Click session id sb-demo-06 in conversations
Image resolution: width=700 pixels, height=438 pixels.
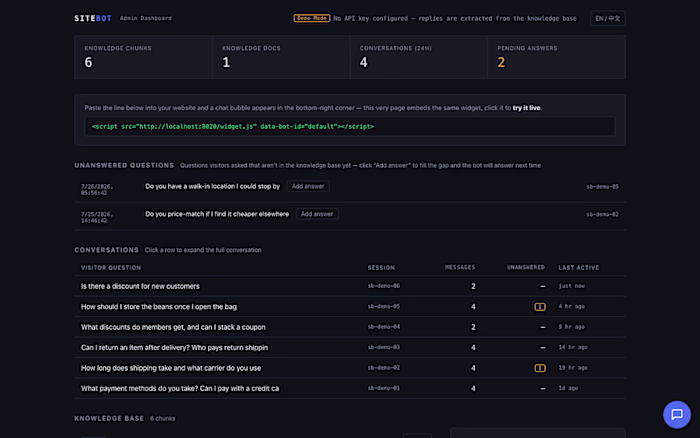click(383, 286)
